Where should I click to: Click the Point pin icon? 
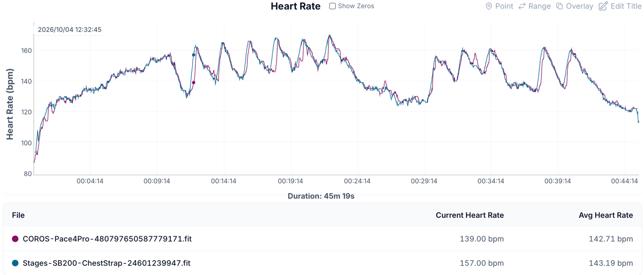click(x=489, y=6)
